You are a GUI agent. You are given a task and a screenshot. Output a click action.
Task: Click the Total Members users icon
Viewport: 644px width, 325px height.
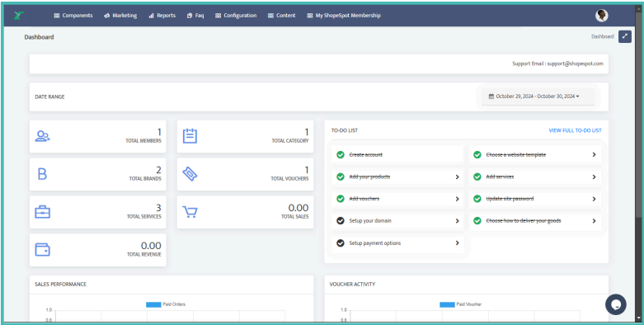(x=42, y=136)
